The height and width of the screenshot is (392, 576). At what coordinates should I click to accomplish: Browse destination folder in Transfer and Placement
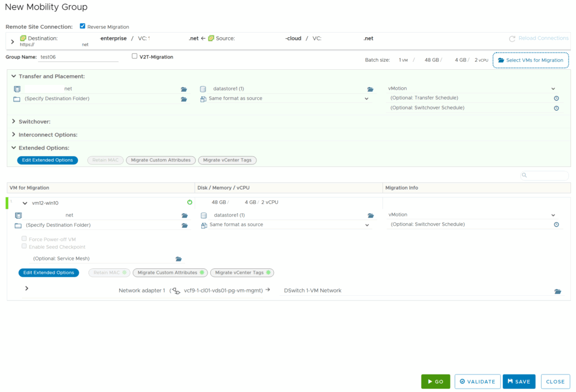point(183,100)
